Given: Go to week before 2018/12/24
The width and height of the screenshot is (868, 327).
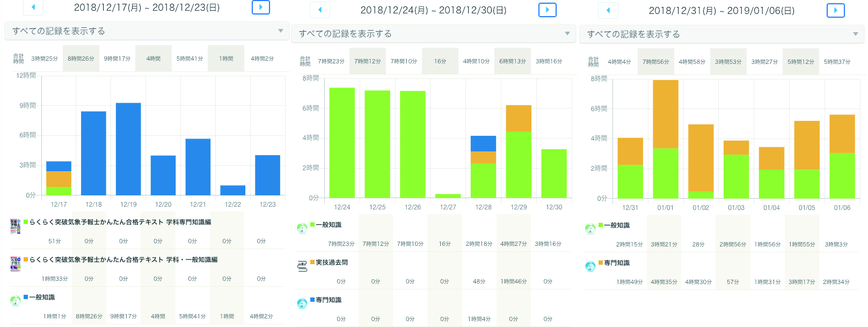Looking at the screenshot, I should (x=320, y=10).
